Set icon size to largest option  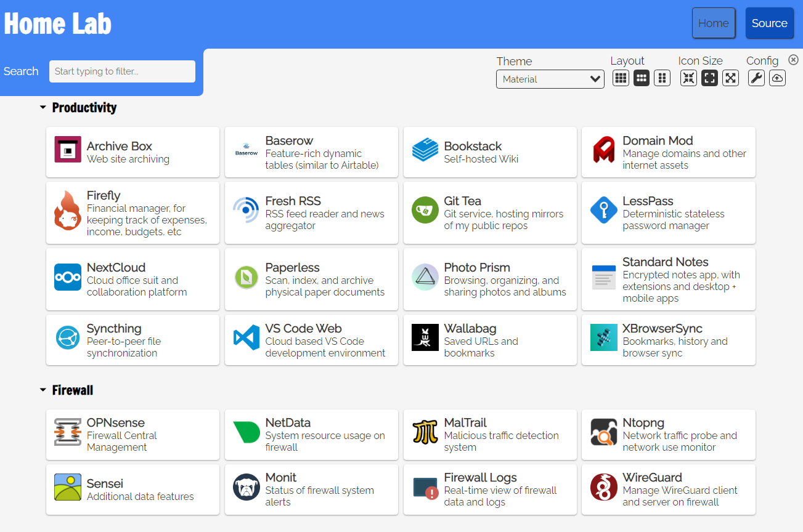pos(730,78)
